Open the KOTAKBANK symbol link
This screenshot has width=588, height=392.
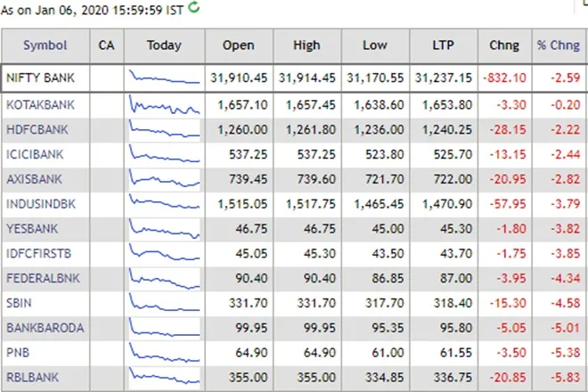[40, 104]
